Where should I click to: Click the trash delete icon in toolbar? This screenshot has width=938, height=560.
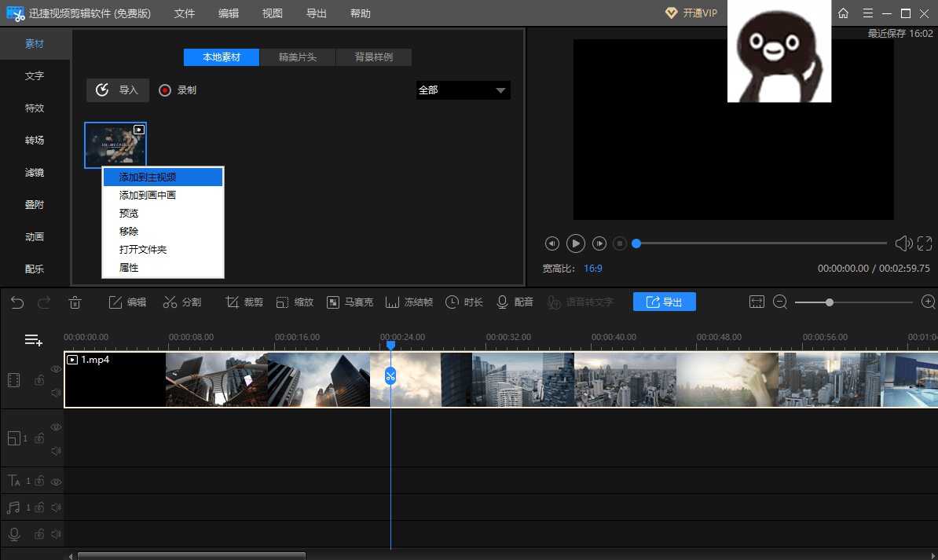point(75,302)
